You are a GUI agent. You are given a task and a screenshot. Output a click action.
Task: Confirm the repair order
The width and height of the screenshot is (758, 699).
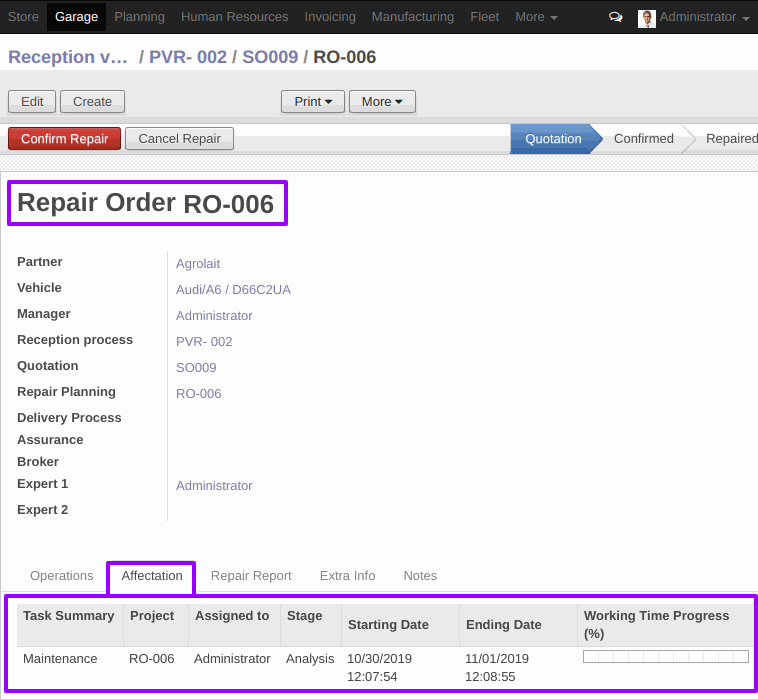click(65, 139)
